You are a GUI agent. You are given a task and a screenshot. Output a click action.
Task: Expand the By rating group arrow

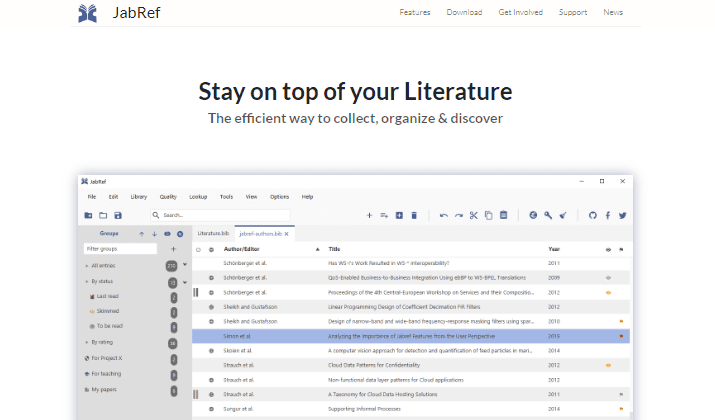[x=87, y=342]
